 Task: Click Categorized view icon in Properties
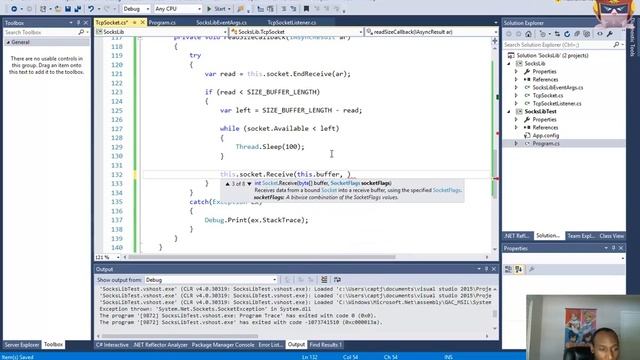(508, 269)
